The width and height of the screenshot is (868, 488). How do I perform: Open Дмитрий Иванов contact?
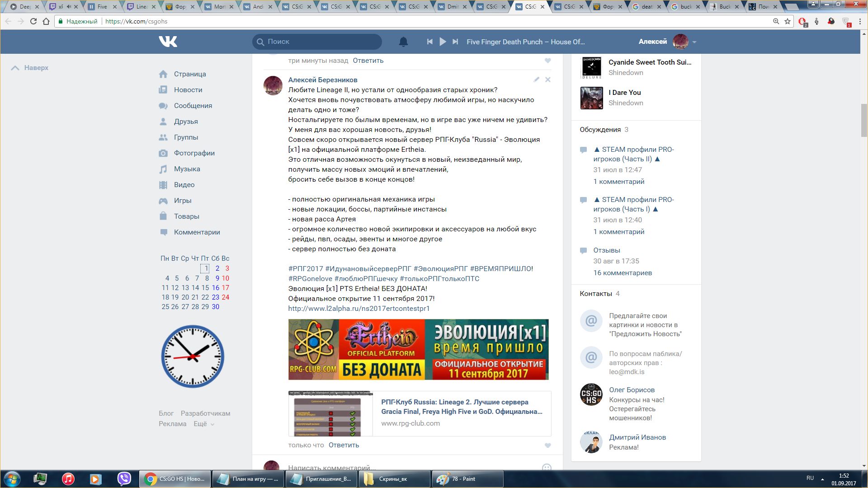(x=637, y=437)
